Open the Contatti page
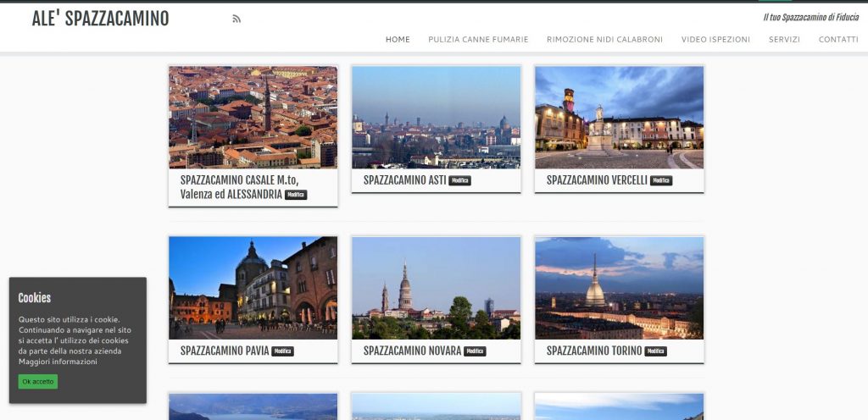The height and width of the screenshot is (420, 868). (x=837, y=39)
